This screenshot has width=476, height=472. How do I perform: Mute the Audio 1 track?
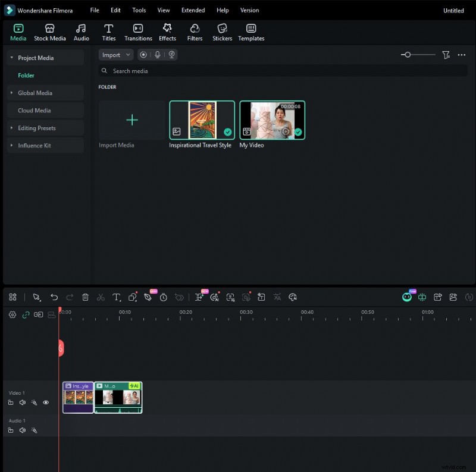pos(23,430)
